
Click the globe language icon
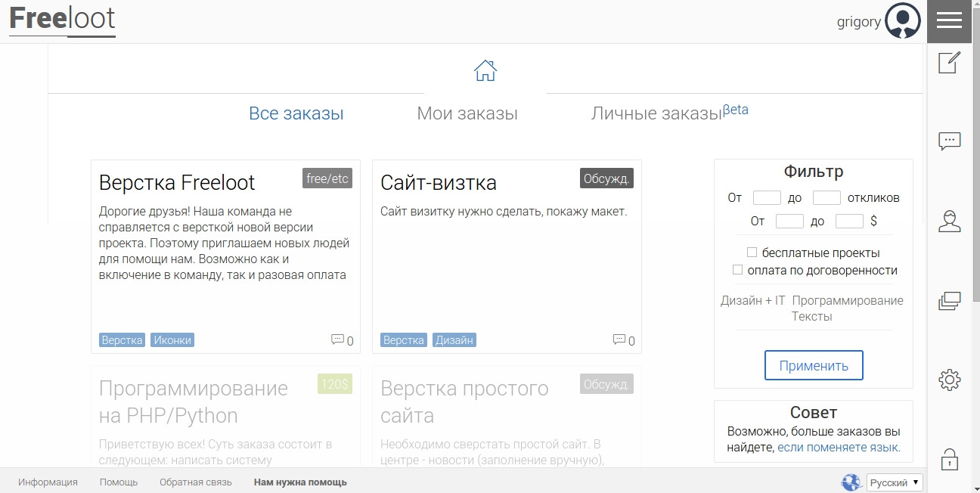[851, 482]
